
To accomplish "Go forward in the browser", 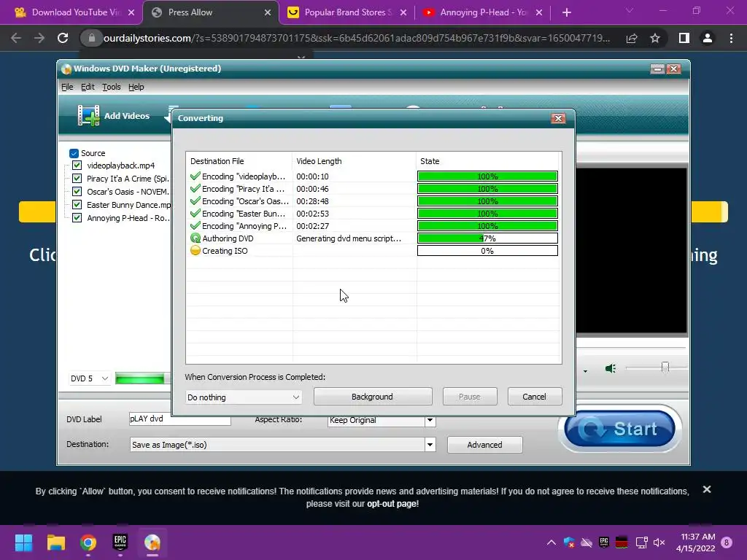I will [39, 38].
